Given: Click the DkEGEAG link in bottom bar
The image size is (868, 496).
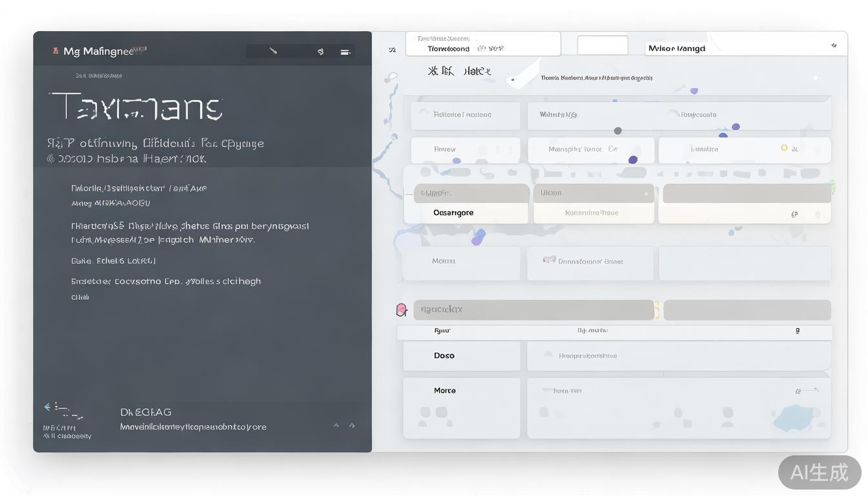Looking at the screenshot, I should click(x=146, y=412).
